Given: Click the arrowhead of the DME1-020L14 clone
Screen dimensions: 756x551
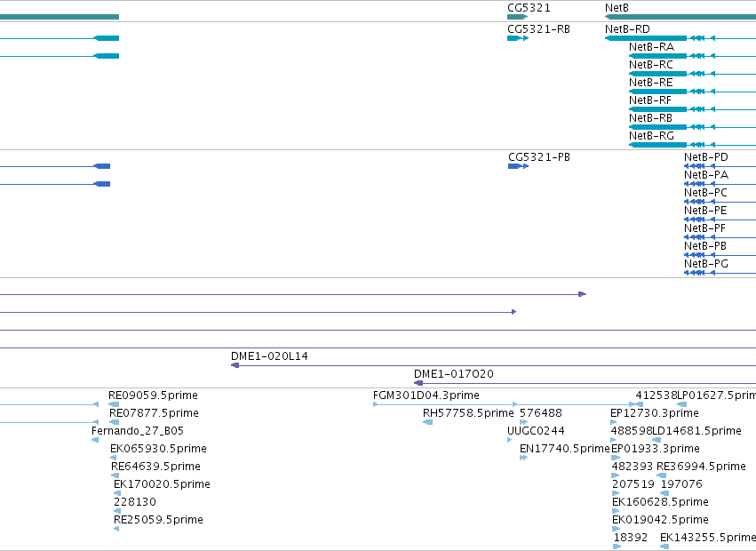Looking at the screenshot, I should coord(235,366).
